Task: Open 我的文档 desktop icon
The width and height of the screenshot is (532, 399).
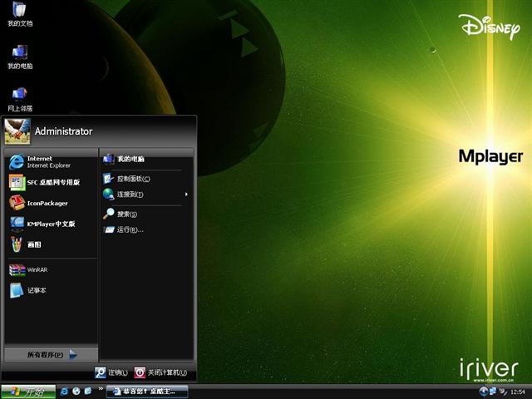Action: (20, 13)
